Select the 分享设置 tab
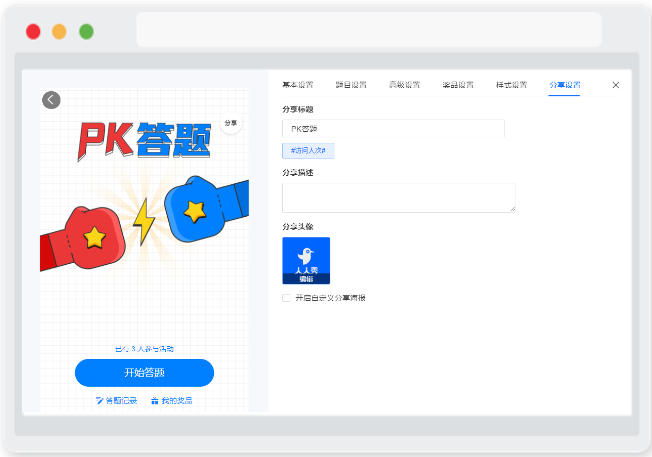 coord(565,85)
